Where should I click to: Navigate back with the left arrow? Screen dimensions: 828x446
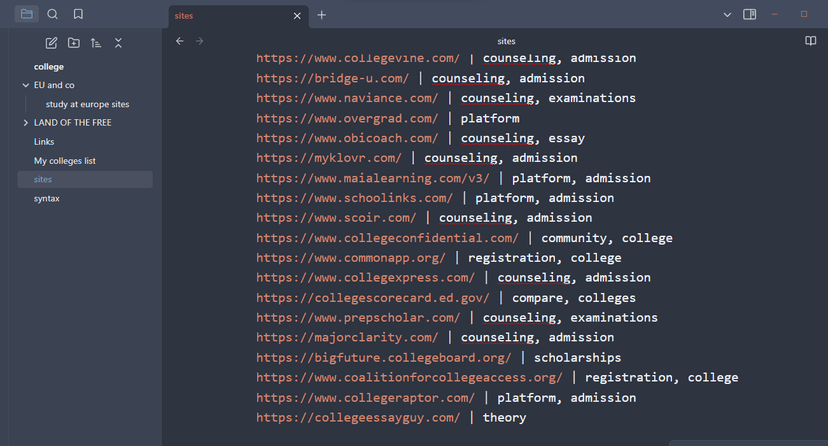point(179,41)
